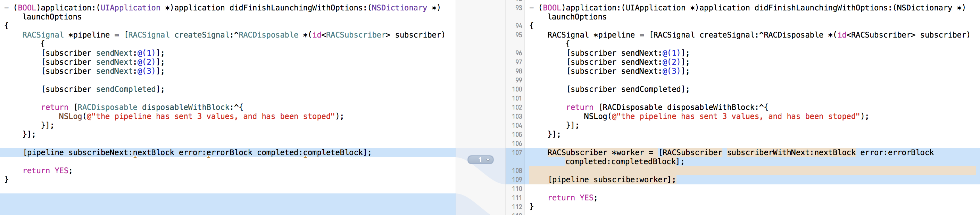Click 'RACSubscriber *worker' on line 107
This screenshot has height=215, width=980.
595,152
